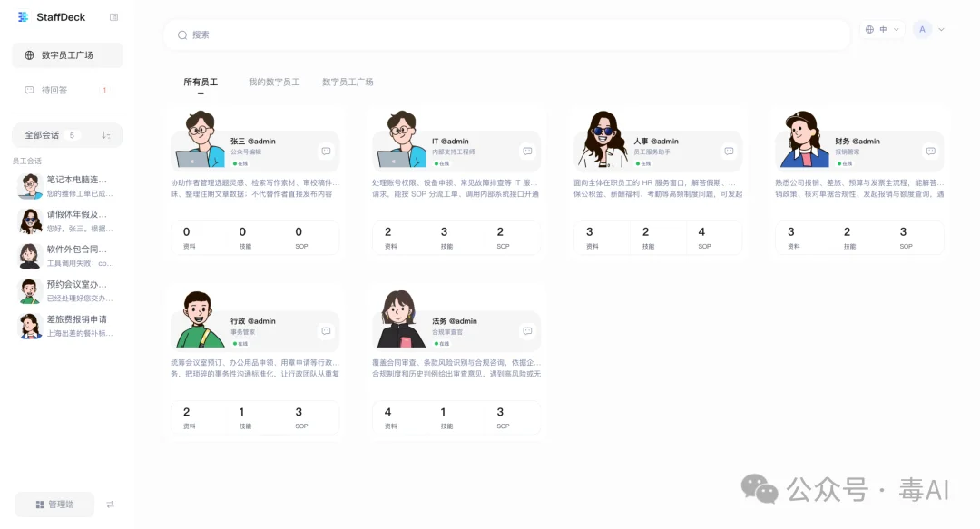
Task: Open the 软件外包合同… conversation
Action: [x=67, y=256]
